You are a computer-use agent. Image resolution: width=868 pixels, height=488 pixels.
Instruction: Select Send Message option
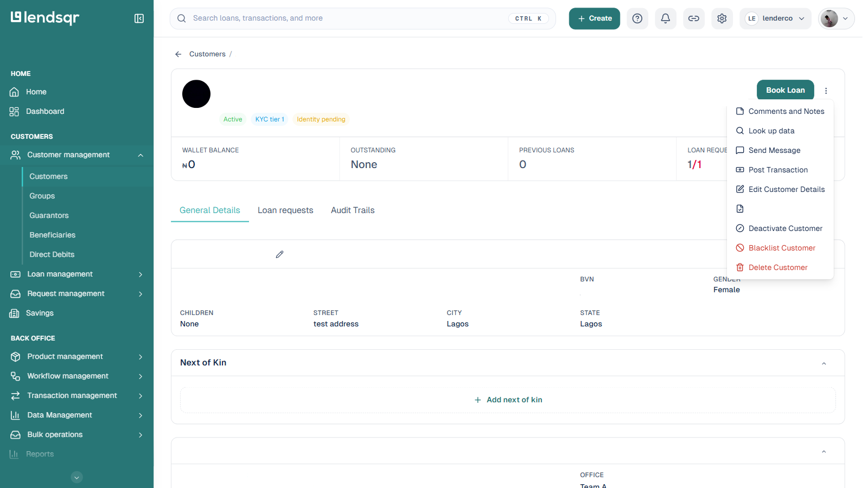click(780, 150)
